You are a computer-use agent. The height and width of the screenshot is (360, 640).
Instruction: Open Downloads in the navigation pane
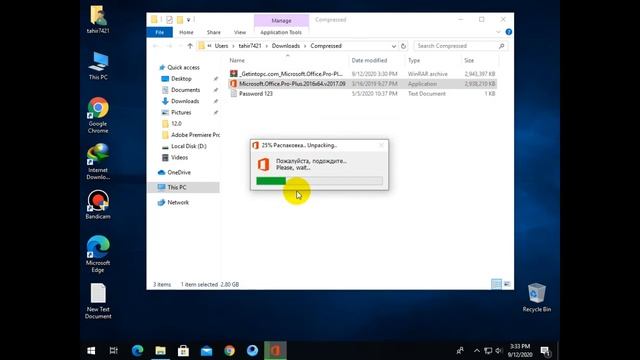tap(185, 101)
